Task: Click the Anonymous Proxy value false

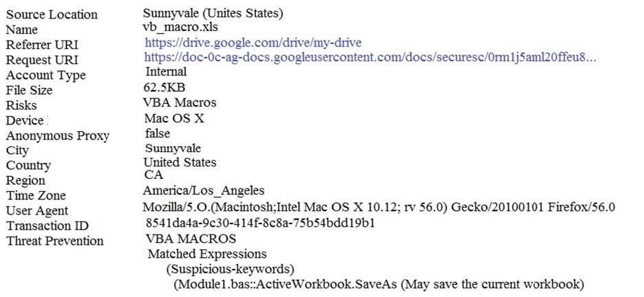Action: (x=158, y=133)
